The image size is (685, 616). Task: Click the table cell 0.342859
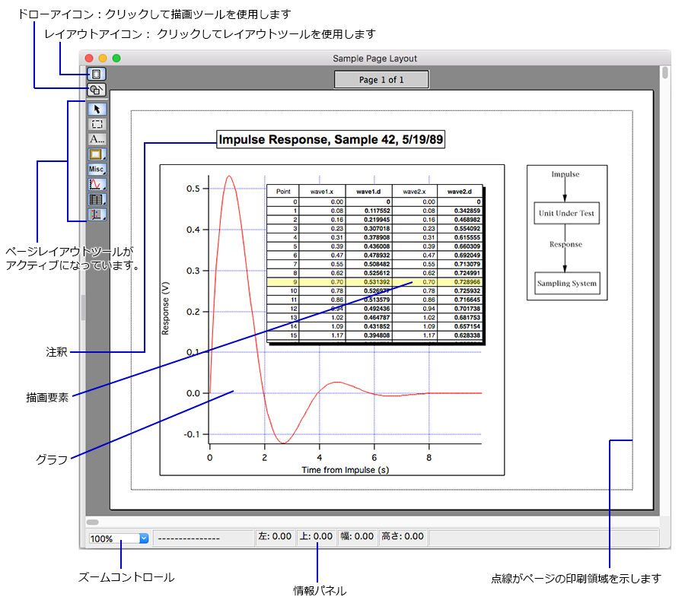point(460,211)
